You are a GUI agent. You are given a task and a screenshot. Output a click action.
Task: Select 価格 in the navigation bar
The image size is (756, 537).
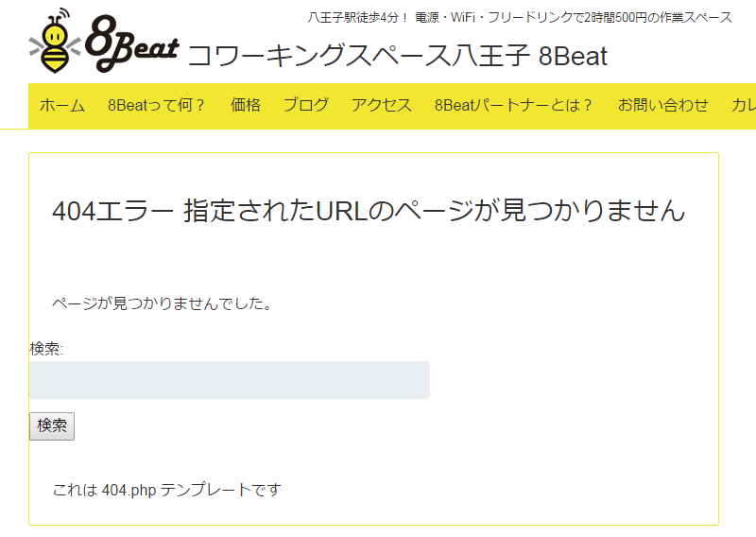click(245, 105)
